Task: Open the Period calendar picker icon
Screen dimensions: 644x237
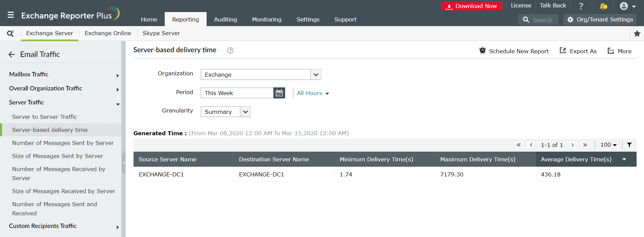Action: (279, 93)
